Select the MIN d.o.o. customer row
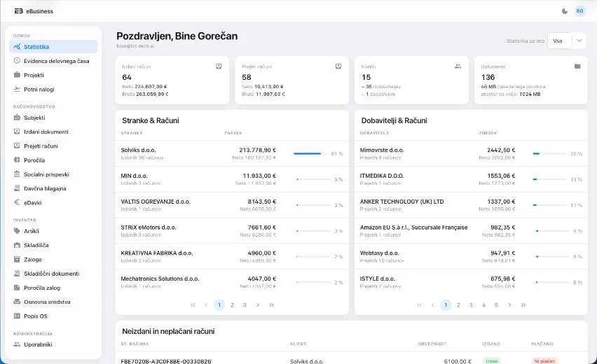Screen dimensions: 597x364 pyautogui.click(x=232, y=179)
